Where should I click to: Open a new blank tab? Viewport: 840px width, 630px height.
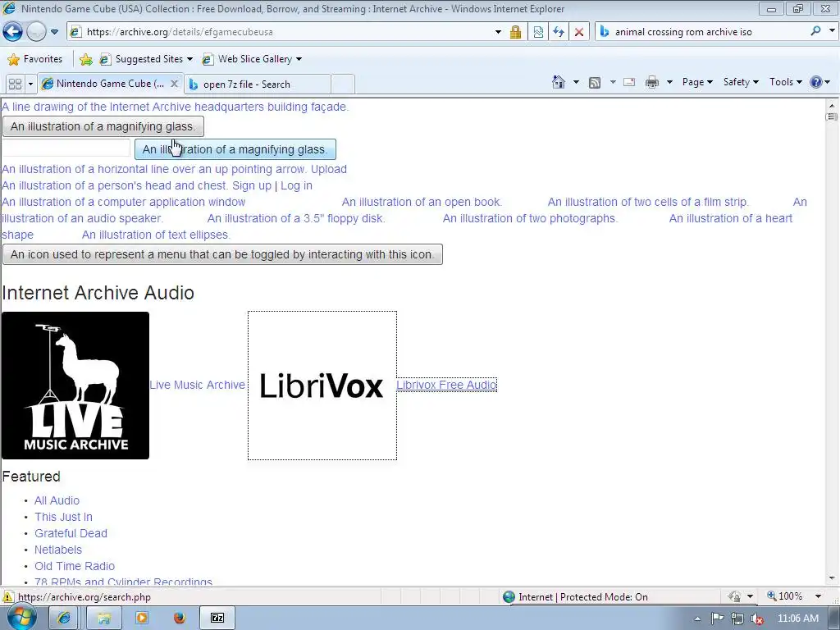click(x=343, y=84)
